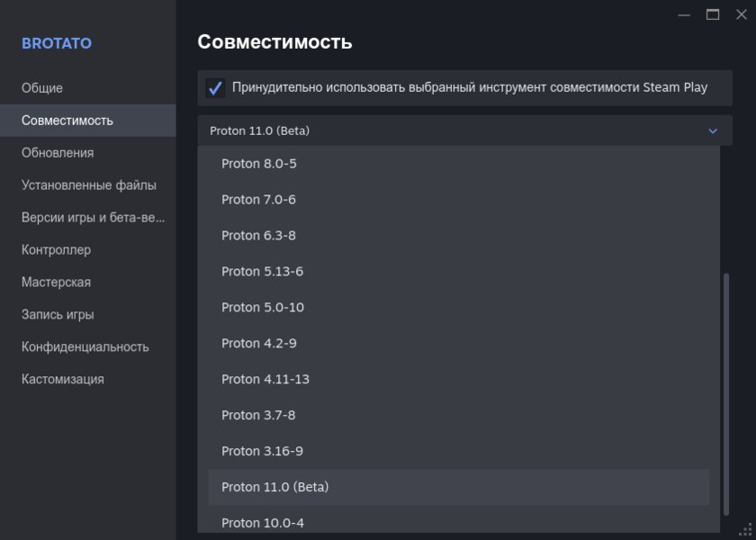The image size is (756, 540).
Task: Switch to the Обновления section
Action: (x=50, y=152)
